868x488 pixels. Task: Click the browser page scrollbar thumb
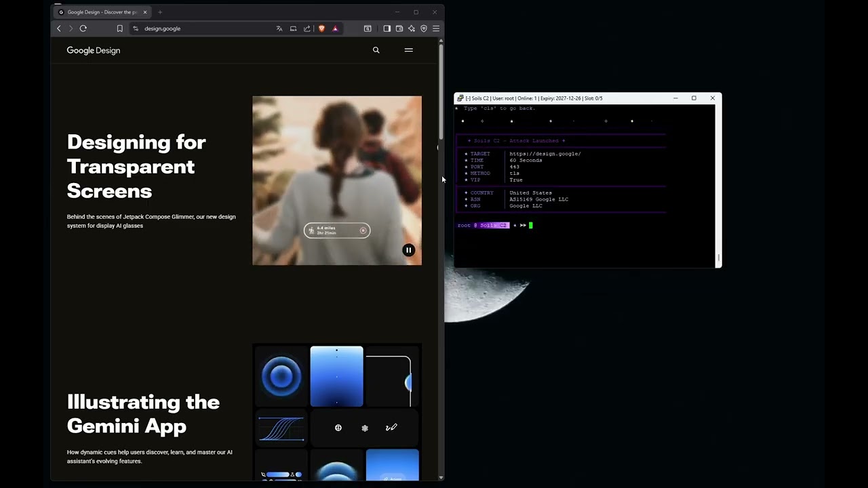tap(441, 91)
